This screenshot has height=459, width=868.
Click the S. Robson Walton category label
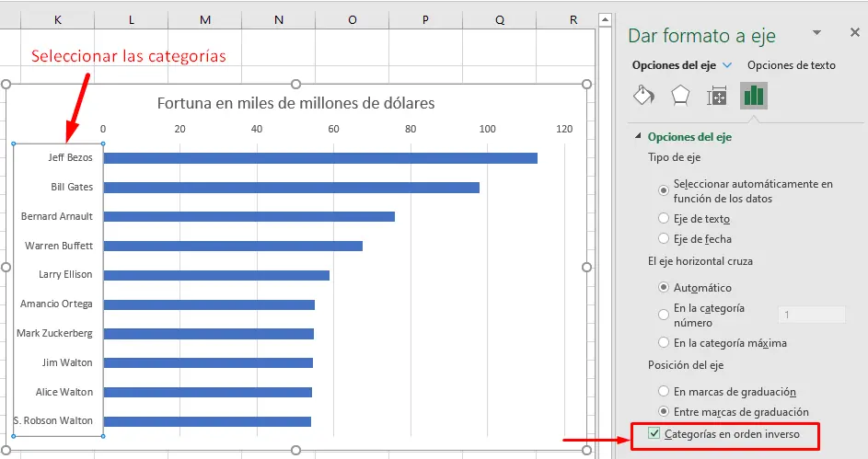(53, 420)
